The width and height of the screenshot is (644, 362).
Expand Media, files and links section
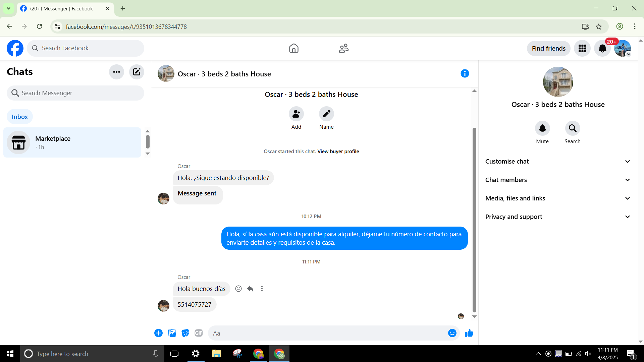click(x=558, y=198)
